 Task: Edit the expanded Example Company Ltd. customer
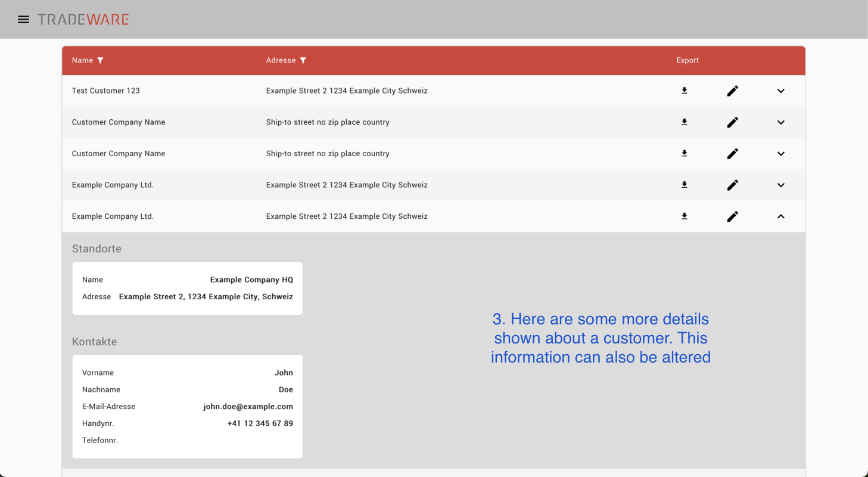pos(733,216)
